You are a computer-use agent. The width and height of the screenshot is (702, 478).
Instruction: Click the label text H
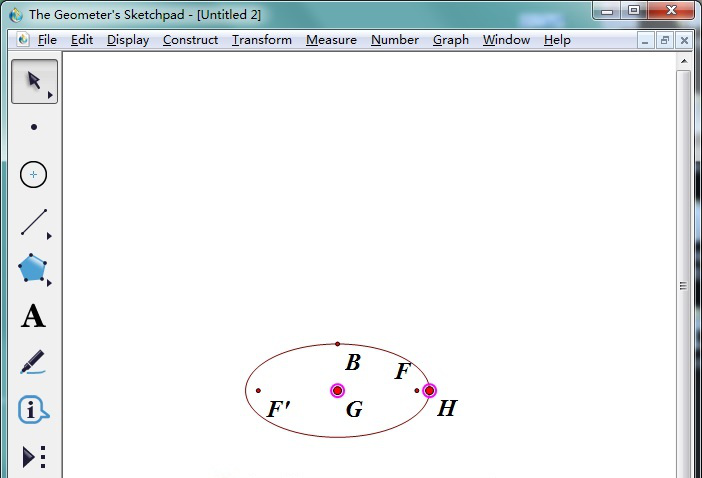point(447,408)
